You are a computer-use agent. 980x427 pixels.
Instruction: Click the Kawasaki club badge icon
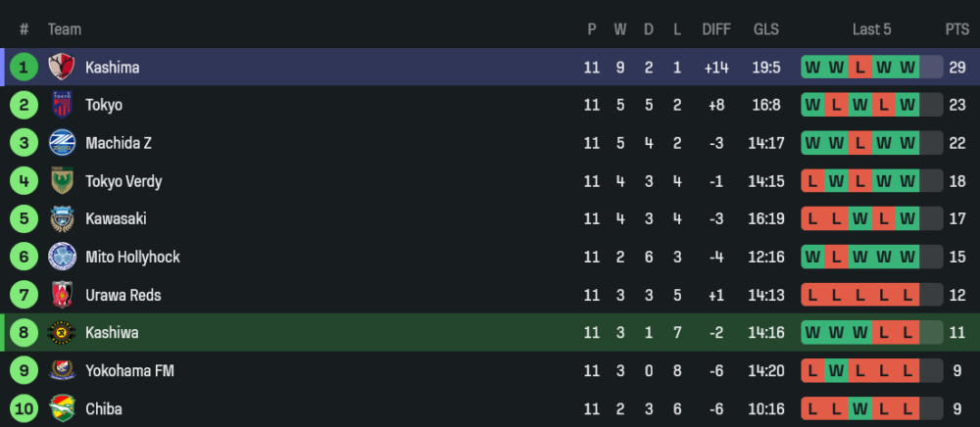(62, 218)
